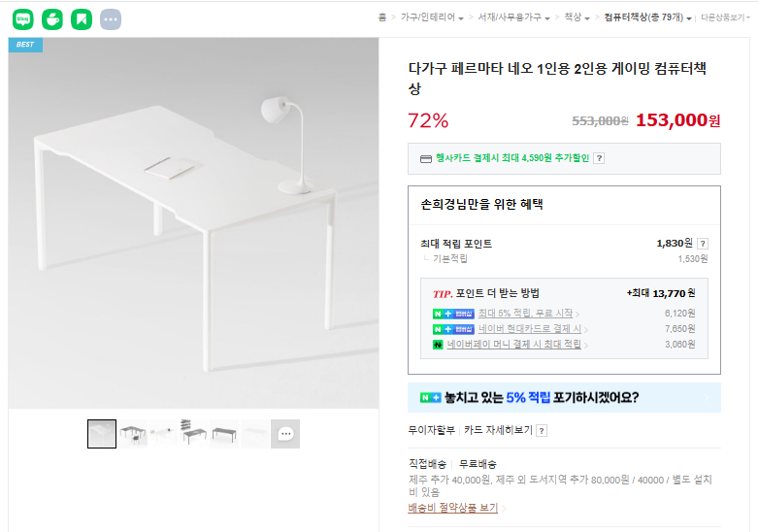This screenshot has width=758, height=532.
Task: Open 네이버 현대카드로 결제 시 link
Action: click(x=529, y=329)
